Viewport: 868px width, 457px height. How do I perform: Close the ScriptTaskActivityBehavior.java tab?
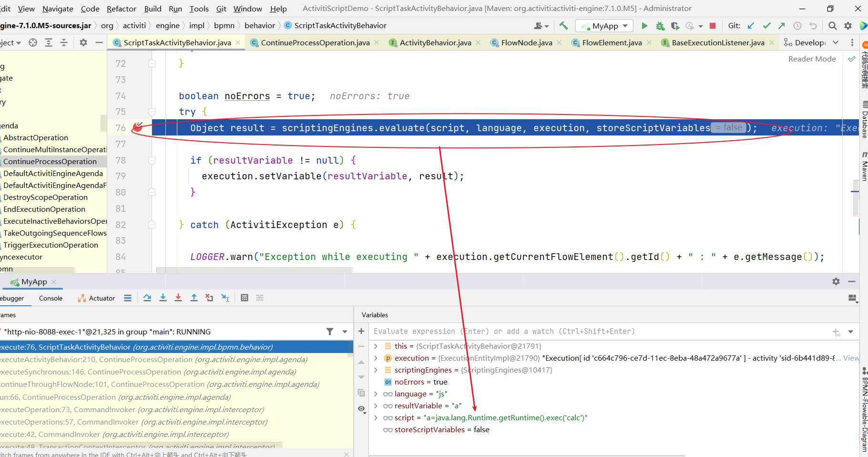tap(238, 42)
